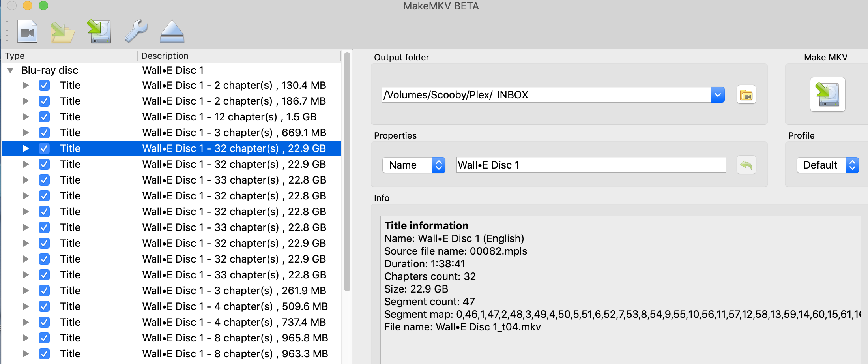868x364 pixels.
Task: Click the Open files camera icon
Action: (x=27, y=31)
